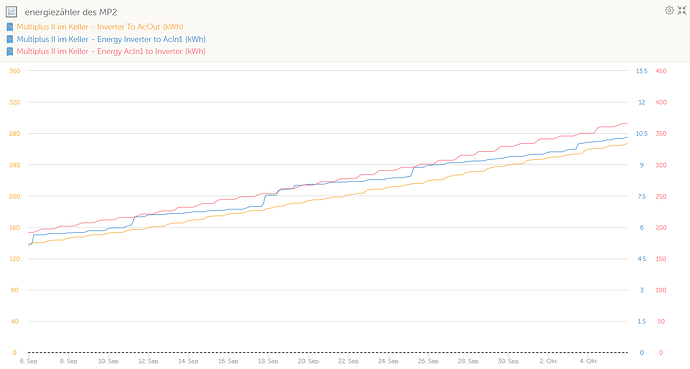The image size is (690, 369).
Task: Click the '10. Sep' x-axis date label
Action: 108,361
